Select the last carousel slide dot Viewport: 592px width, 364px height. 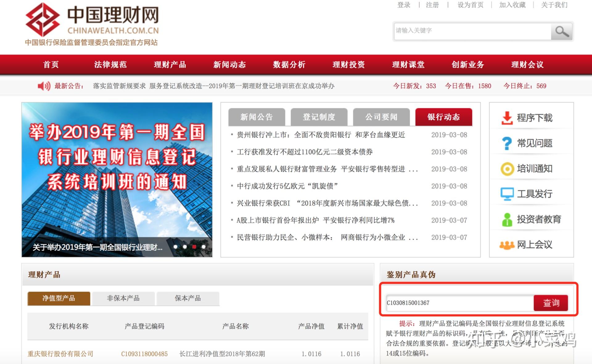tap(203, 247)
